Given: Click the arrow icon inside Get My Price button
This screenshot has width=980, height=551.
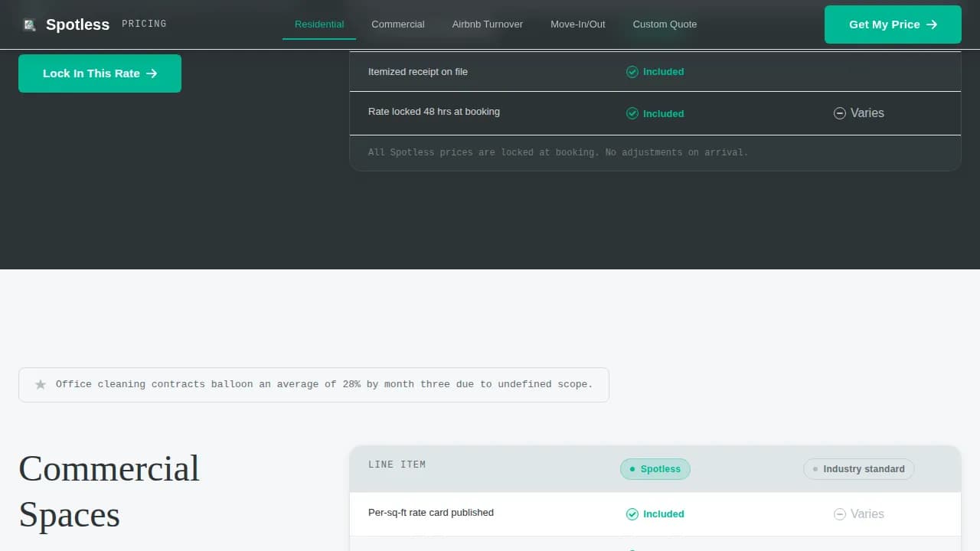Looking at the screenshot, I should pyautogui.click(x=930, y=24).
